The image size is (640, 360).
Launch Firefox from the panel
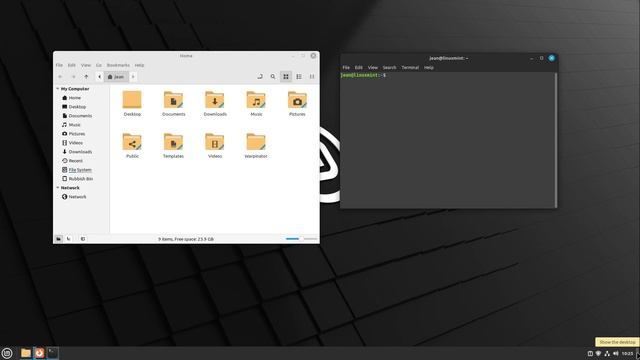39,353
